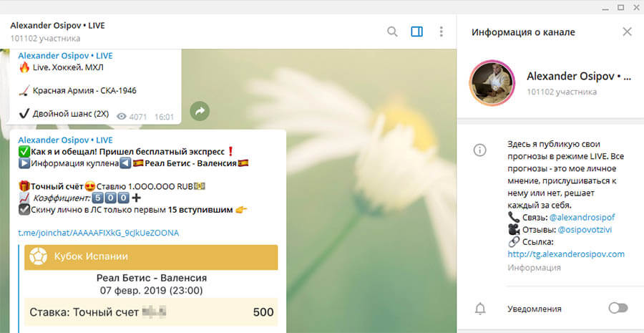644x333 pixels.
Task: Open search in the channel header
Action: pyautogui.click(x=392, y=32)
